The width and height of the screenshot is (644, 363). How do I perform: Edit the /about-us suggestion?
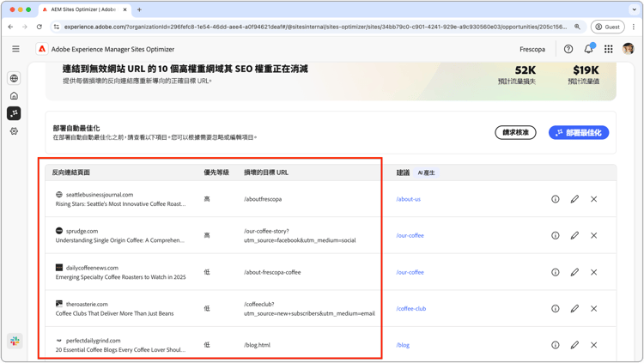point(574,199)
